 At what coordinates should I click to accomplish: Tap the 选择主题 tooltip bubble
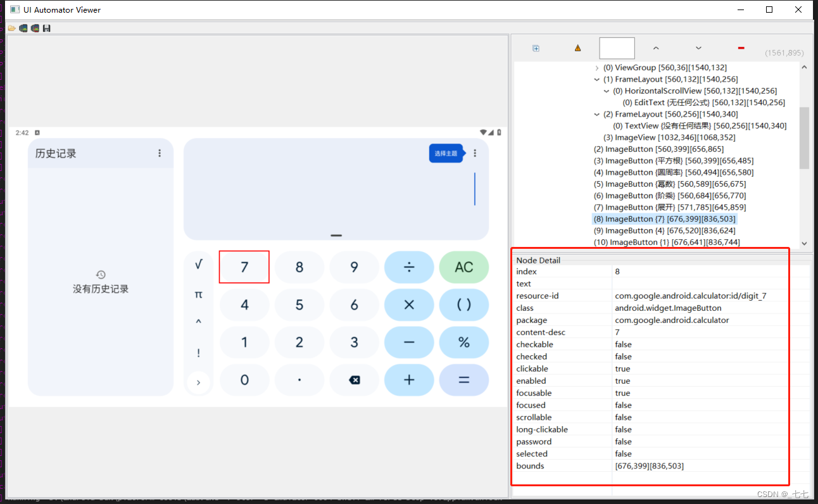point(446,153)
